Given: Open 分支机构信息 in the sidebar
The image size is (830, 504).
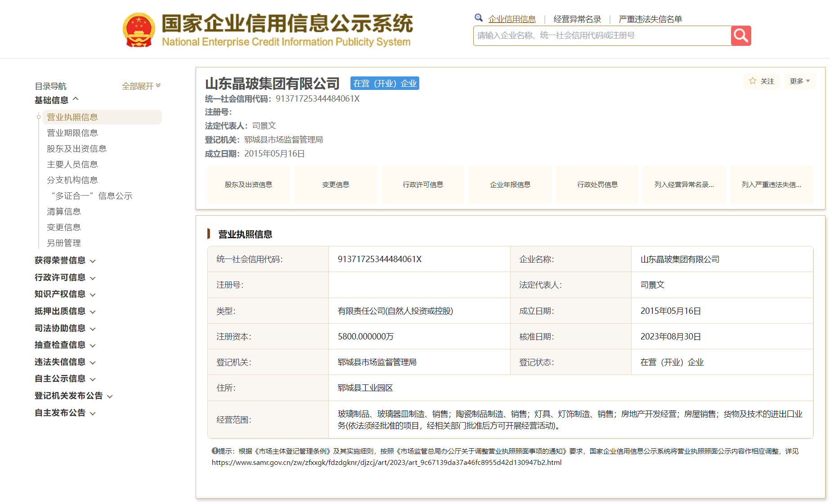Looking at the screenshot, I should [72, 180].
